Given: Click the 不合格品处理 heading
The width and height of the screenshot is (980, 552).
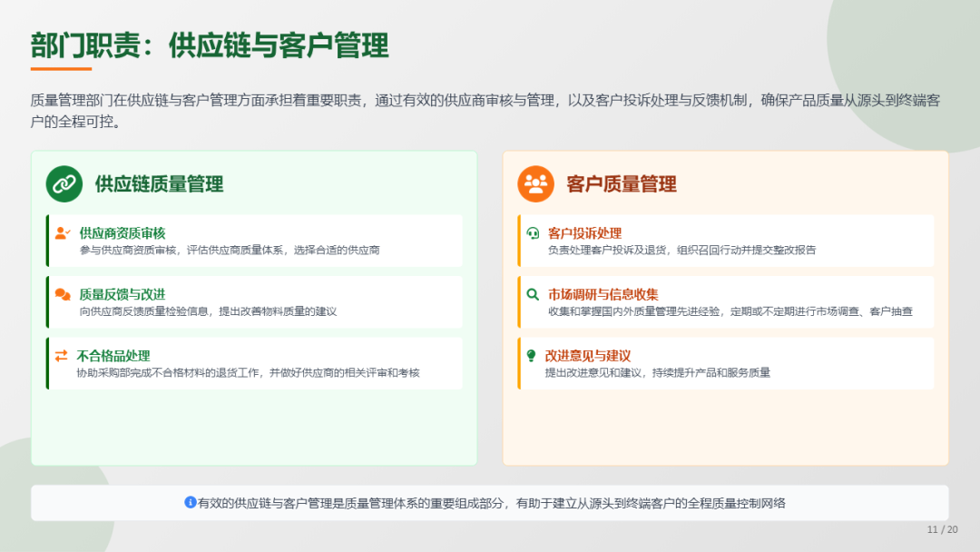Looking at the screenshot, I should pos(113,356).
